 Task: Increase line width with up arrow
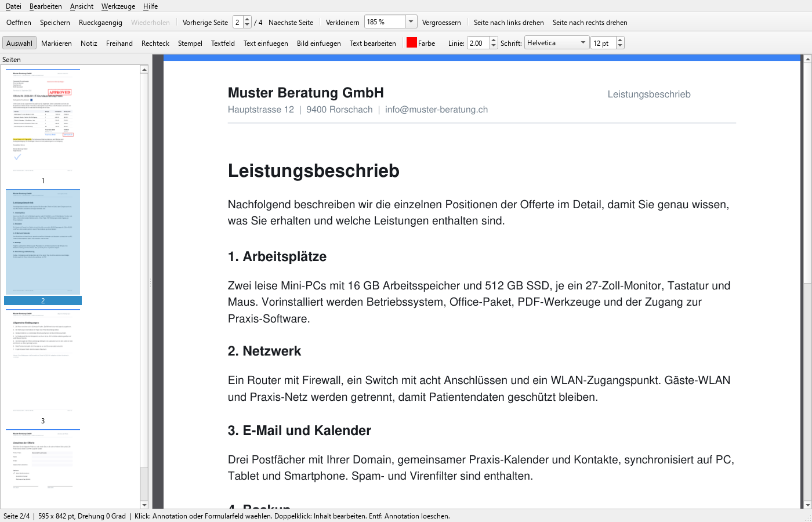click(494, 40)
